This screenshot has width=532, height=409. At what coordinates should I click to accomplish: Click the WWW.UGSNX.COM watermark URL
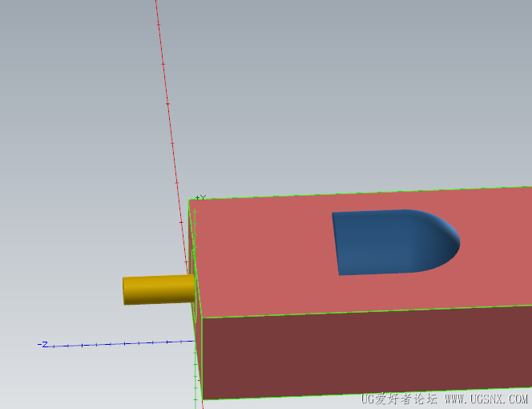486,399
